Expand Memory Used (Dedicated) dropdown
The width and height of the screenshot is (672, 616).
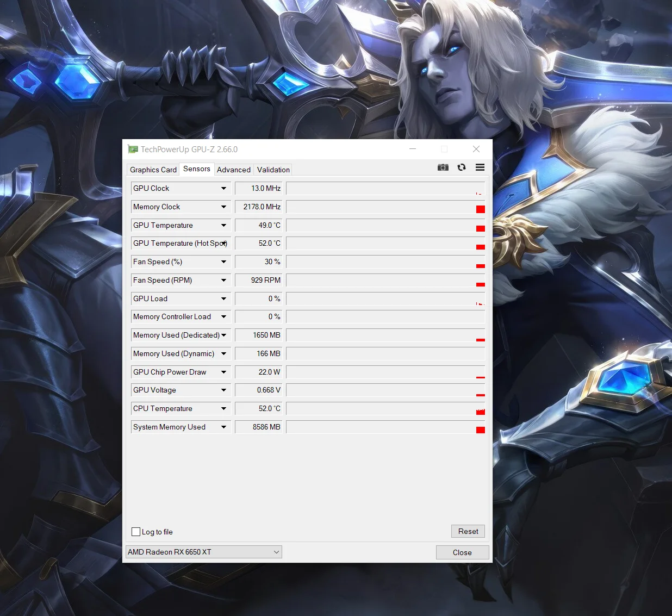pos(223,335)
